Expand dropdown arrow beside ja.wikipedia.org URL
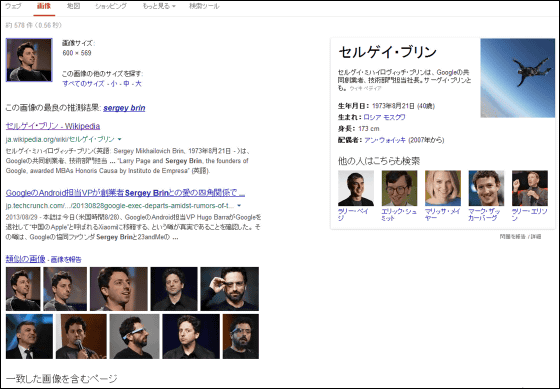560x389 pixels. (x=120, y=139)
